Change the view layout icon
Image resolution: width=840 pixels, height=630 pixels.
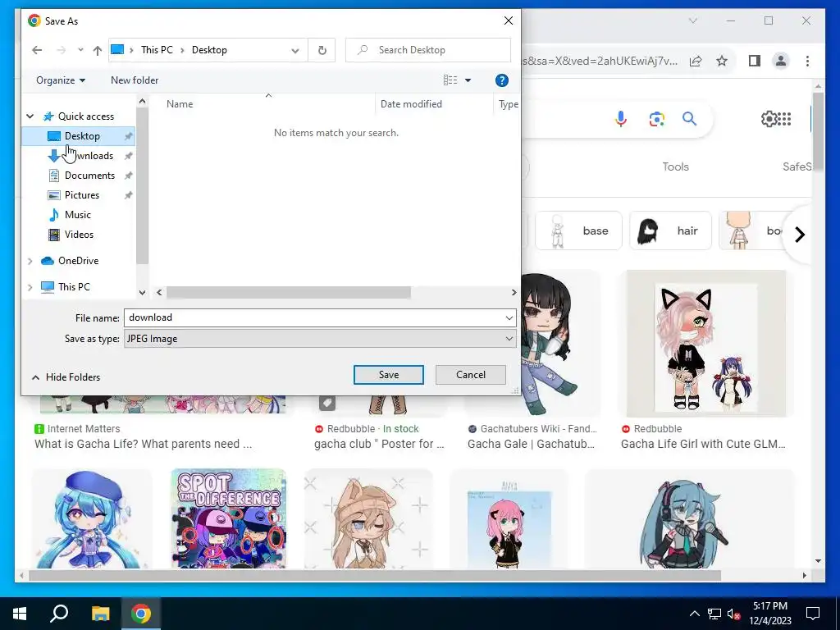tap(450, 80)
